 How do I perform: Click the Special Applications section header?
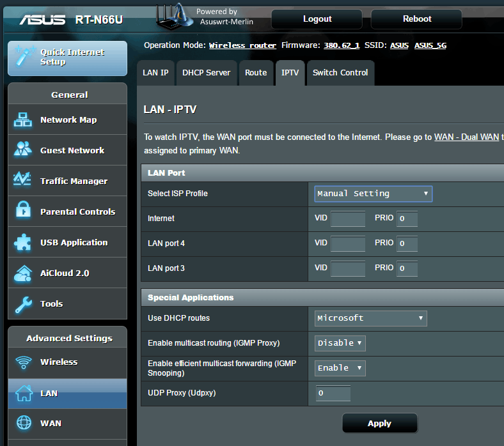coord(322,297)
